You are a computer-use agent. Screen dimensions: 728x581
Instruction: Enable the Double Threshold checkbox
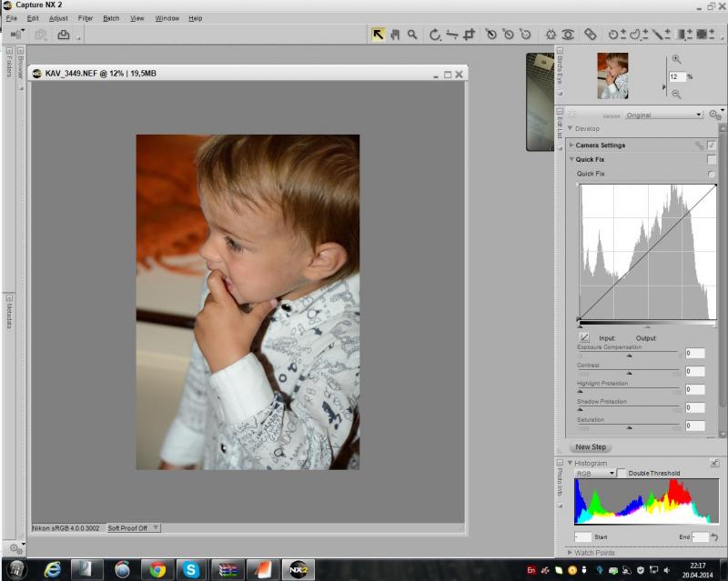[622, 473]
